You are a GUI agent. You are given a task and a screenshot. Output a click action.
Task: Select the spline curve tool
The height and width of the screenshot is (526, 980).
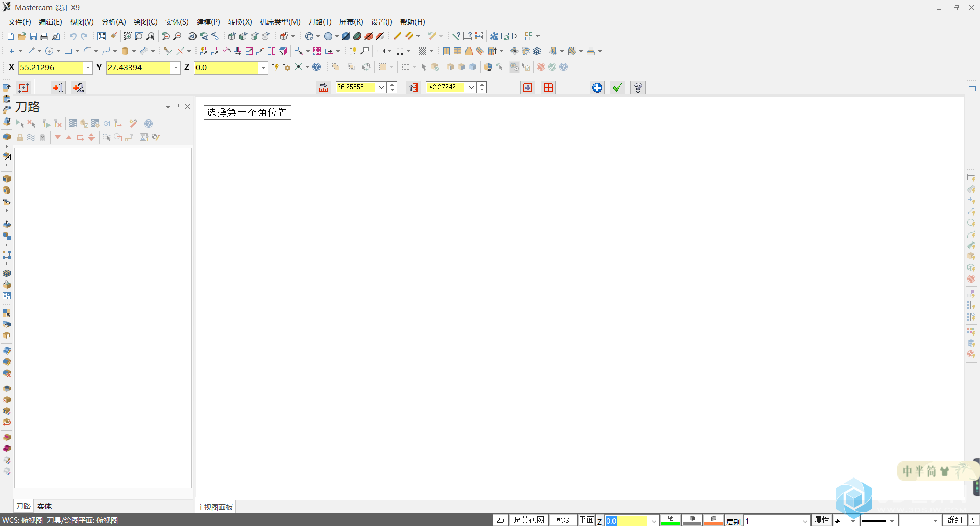click(x=106, y=51)
